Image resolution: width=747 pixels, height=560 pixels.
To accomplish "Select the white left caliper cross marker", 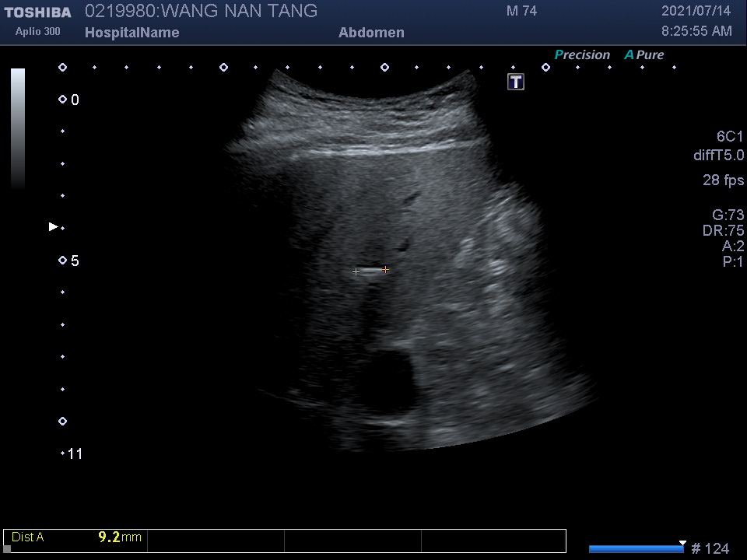I will pyautogui.click(x=356, y=271).
